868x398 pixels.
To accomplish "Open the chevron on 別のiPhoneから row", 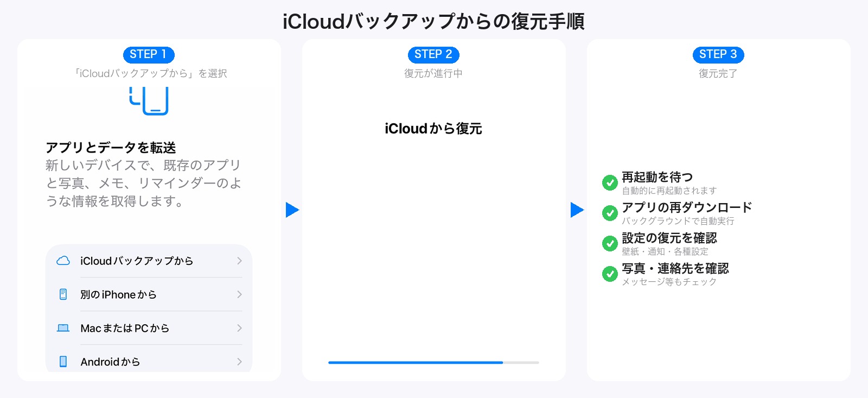I will coord(239,294).
